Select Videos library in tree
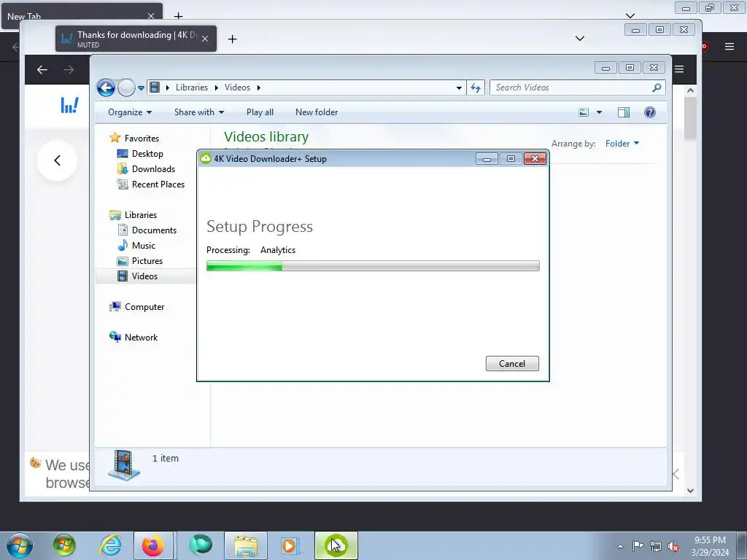The height and width of the screenshot is (560, 747). pos(144,276)
